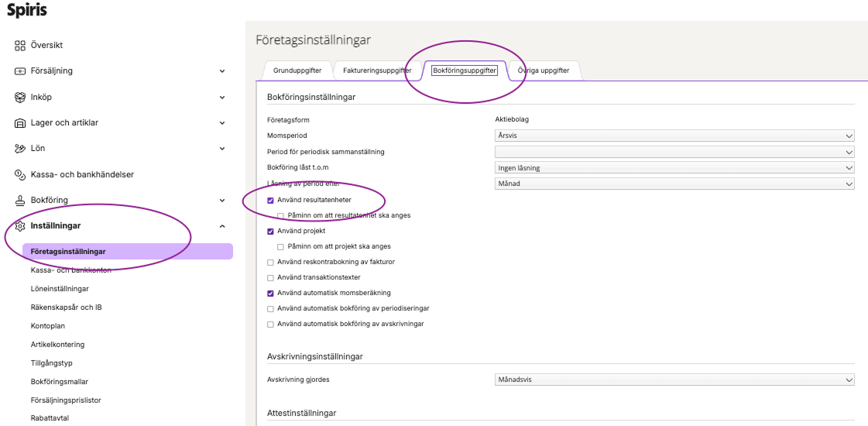Open Kontoplan in the sidebar
The width and height of the screenshot is (868, 426).
(x=47, y=326)
